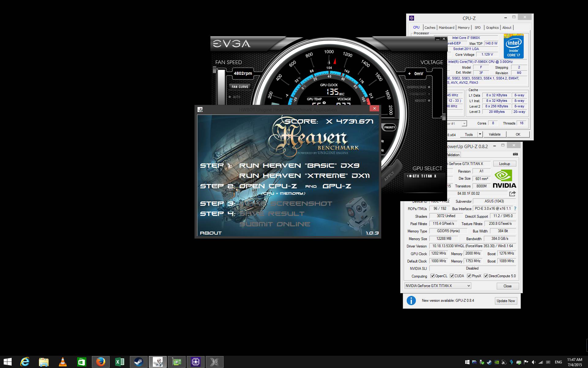
Task: Click the Intel Core i7 logo in CPU-Z
Action: tap(514, 46)
